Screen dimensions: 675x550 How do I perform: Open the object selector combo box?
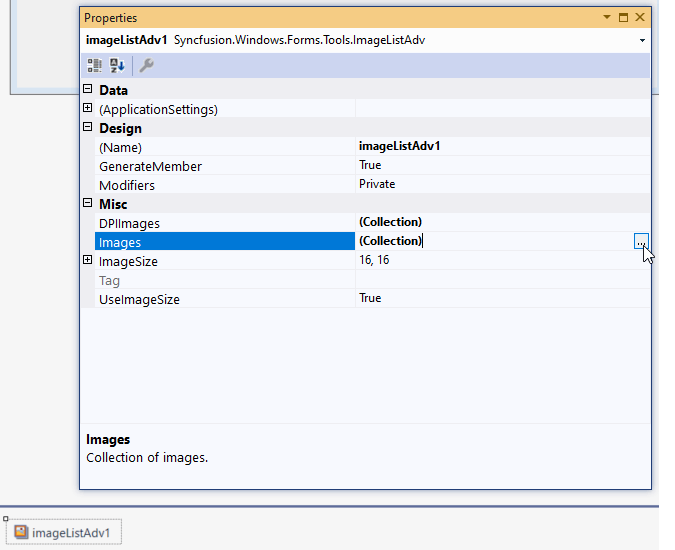click(365, 40)
